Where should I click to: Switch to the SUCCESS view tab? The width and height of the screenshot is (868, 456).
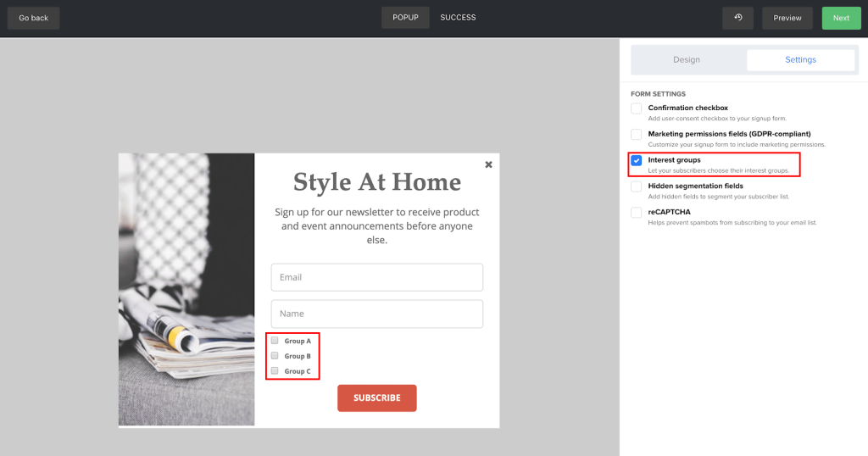click(x=458, y=18)
